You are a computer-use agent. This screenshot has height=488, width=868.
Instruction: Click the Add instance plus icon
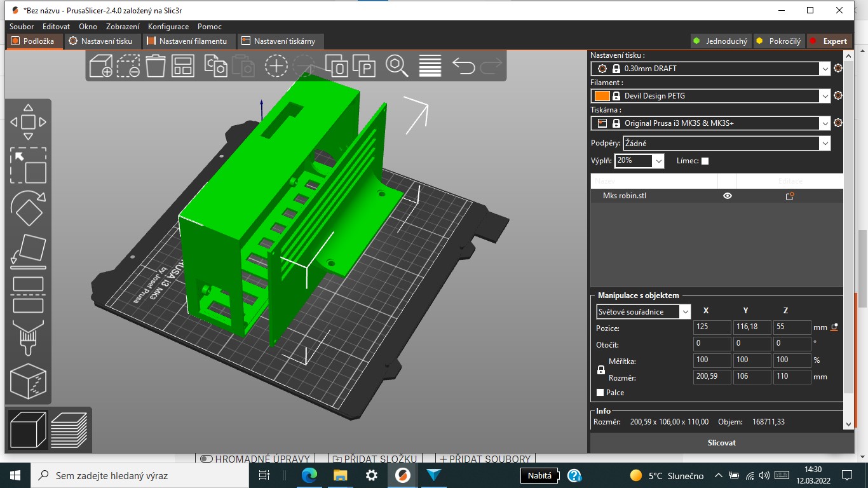[x=276, y=65]
